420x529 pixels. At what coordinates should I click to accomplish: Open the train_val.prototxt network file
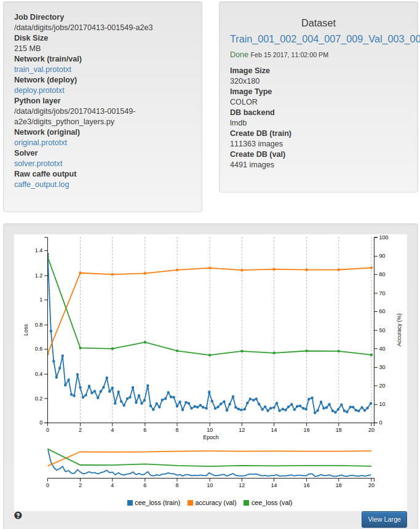tap(42, 69)
